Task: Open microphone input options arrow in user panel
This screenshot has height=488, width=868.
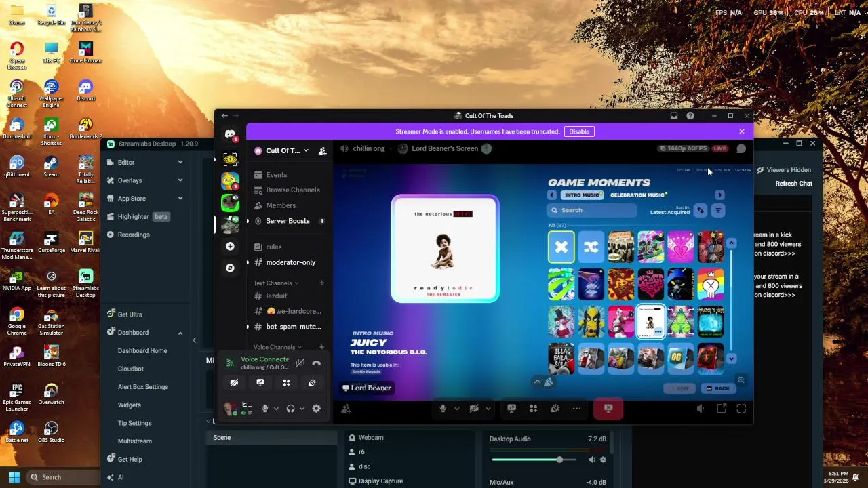Action: (x=275, y=409)
